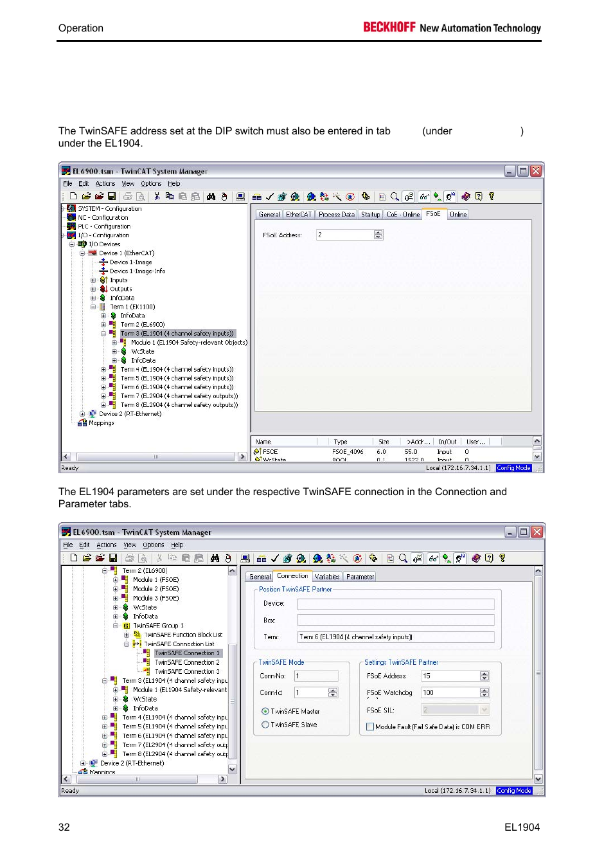
Task: Expand Module 1 (EL1904 Safety-relevant Objects) node
Action: [x=114, y=343]
